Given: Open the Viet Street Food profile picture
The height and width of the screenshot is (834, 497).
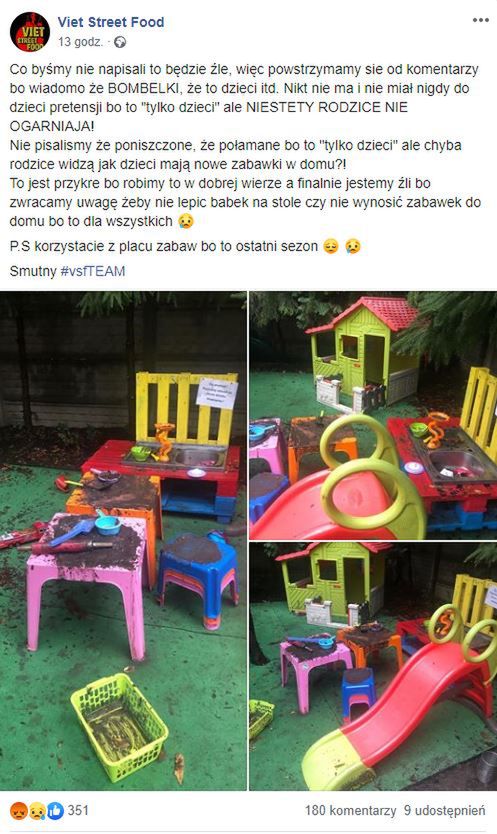Looking at the screenshot, I should [30, 32].
